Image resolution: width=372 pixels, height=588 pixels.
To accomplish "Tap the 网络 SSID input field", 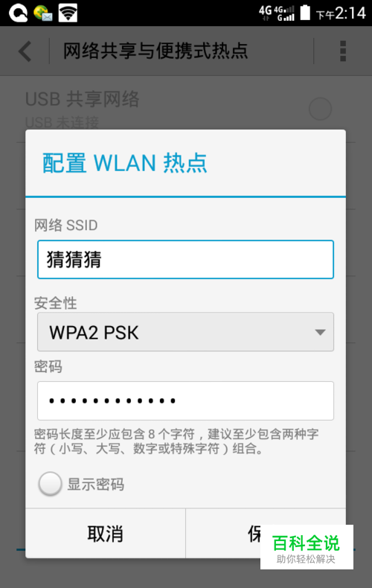I will [x=185, y=260].
